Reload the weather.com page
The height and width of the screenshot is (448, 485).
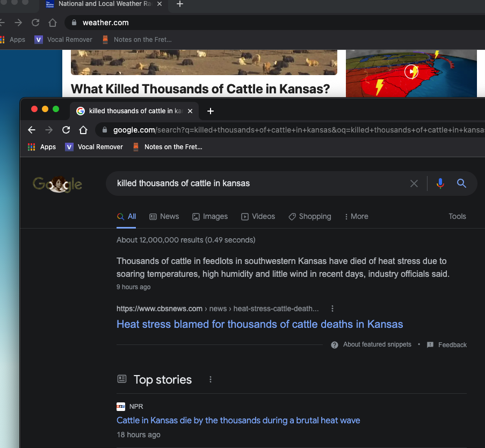[35, 23]
